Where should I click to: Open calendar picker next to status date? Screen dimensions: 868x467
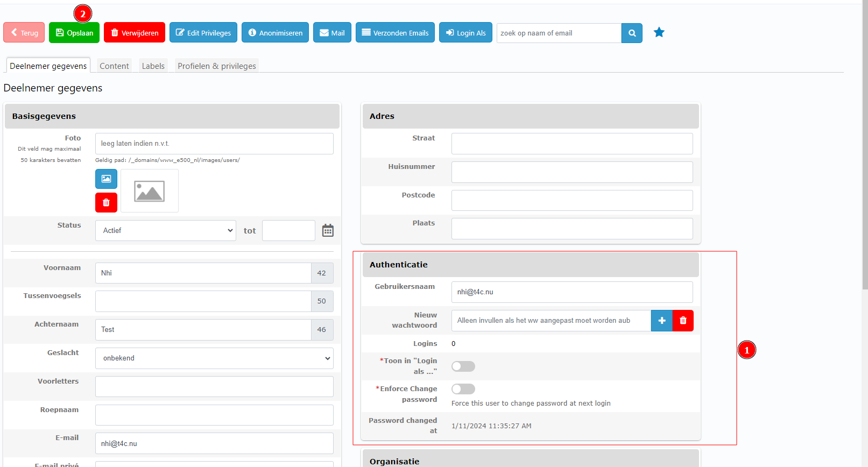pos(328,231)
